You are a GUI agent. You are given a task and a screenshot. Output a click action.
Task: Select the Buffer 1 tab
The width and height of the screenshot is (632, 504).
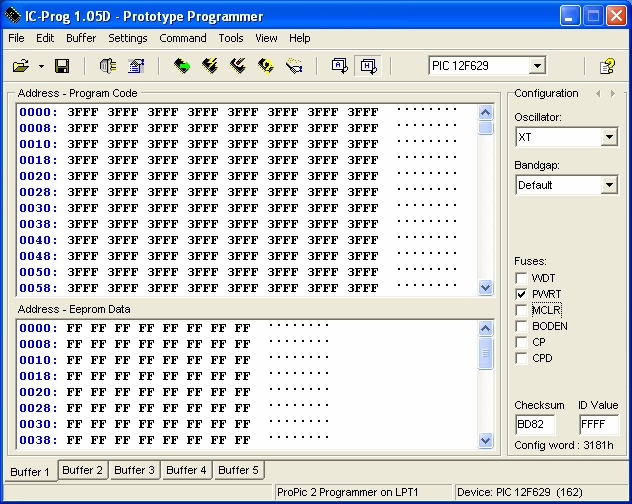[30, 471]
